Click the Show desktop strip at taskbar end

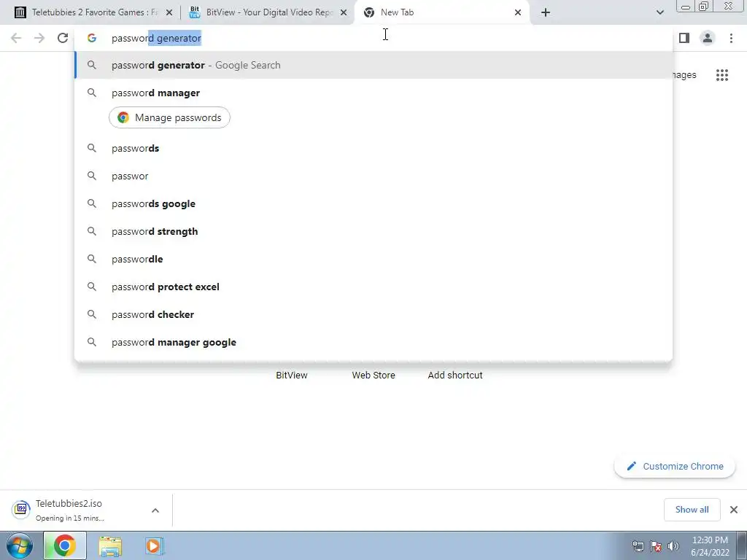pyautogui.click(x=742, y=545)
